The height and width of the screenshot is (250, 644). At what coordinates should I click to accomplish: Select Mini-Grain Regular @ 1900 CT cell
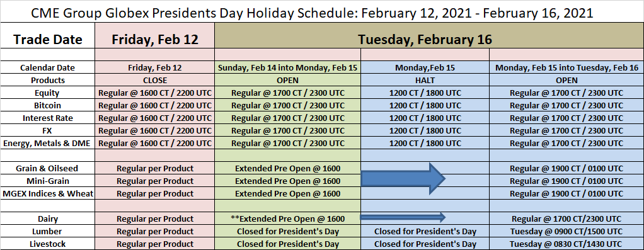(x=566, y=181)
